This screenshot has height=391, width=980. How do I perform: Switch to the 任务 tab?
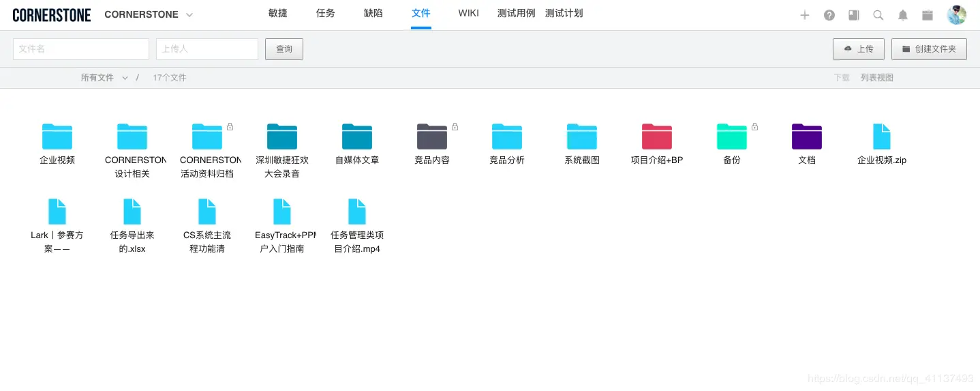(326, 14)
